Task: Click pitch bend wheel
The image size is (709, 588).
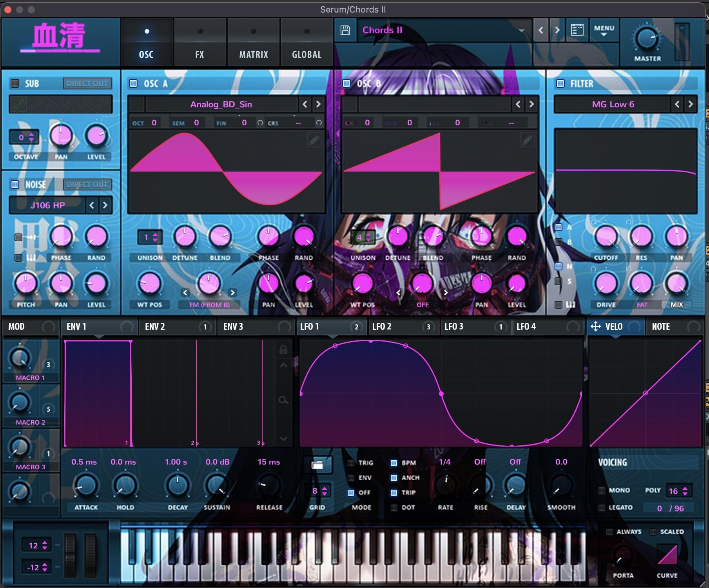Action: tap(71, 555)
